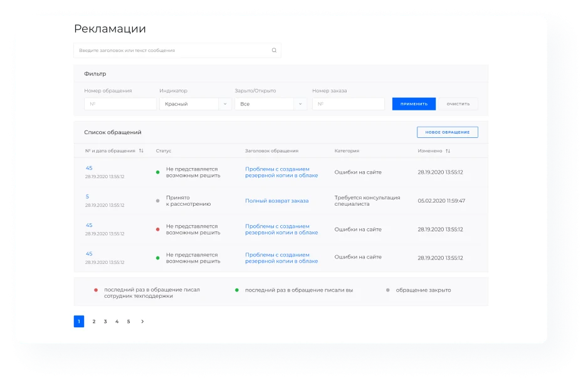Expand the Индикатор dropdown showing Красный
The width and height of the screenshot is (588, 385).
click(x=196, y=104)
